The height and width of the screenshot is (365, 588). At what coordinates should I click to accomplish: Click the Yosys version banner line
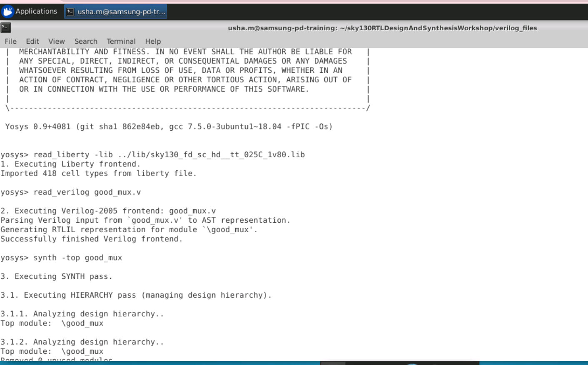click(169, 127)
